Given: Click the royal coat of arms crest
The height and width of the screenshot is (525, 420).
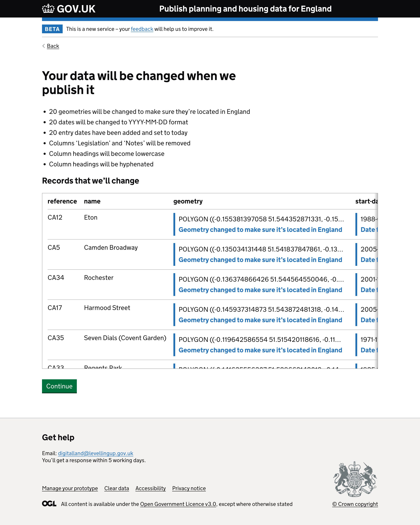Looking at the screenshot, I should [355, 479].
